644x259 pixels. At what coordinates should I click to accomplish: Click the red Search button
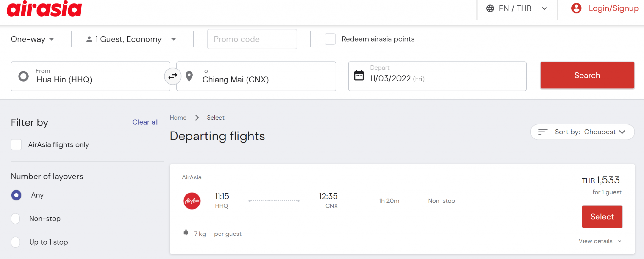587,75
